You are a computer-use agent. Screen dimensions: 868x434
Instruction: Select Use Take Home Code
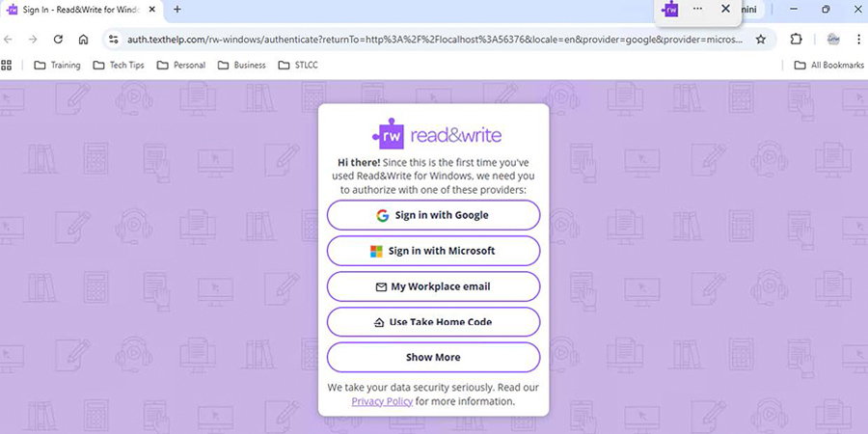click(433, 322)
